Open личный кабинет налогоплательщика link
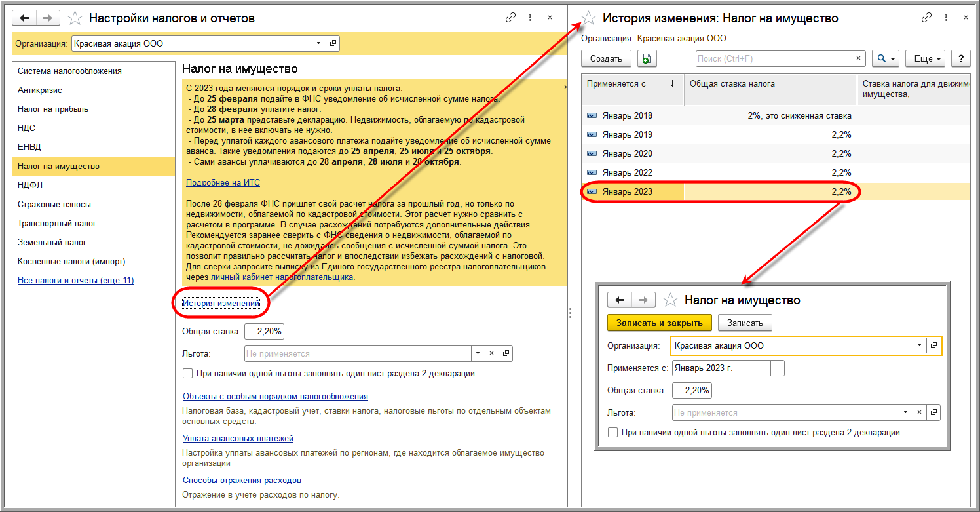The width and height of the screenshot is (980, 512). pyautogui.click(x=282, y=277)
